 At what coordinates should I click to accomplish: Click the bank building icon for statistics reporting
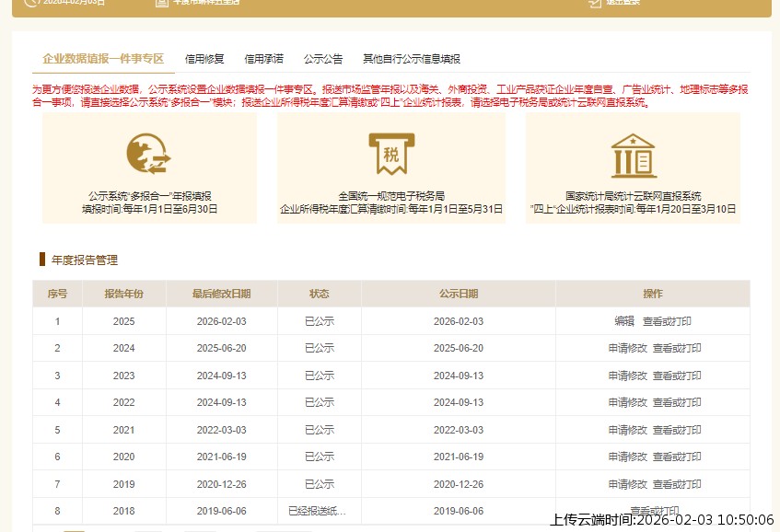click(x=632, y=153)
